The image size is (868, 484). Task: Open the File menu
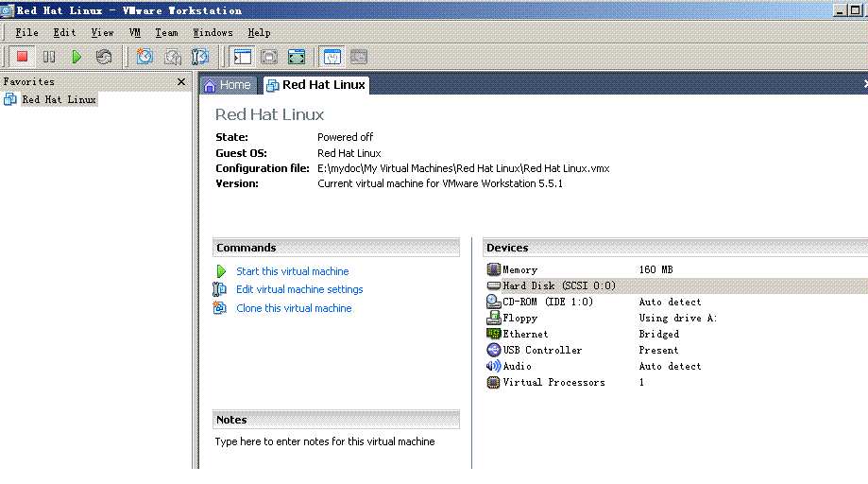(x=26, y=33)
